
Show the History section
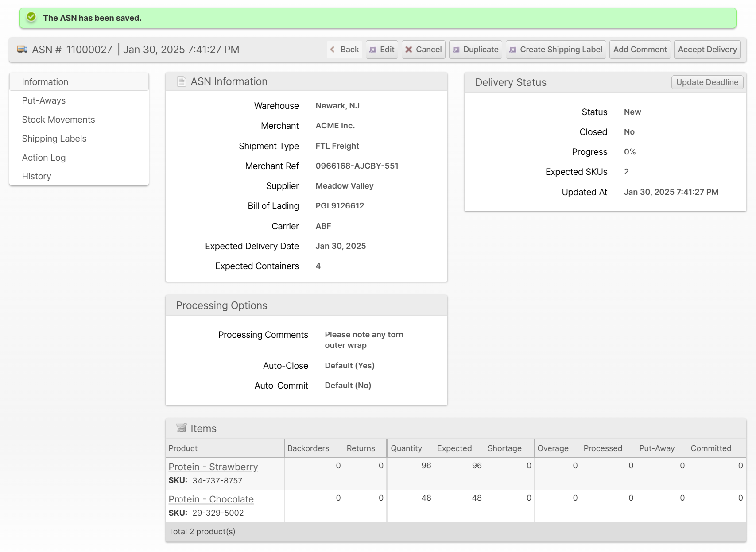click(x=37, y=176)
